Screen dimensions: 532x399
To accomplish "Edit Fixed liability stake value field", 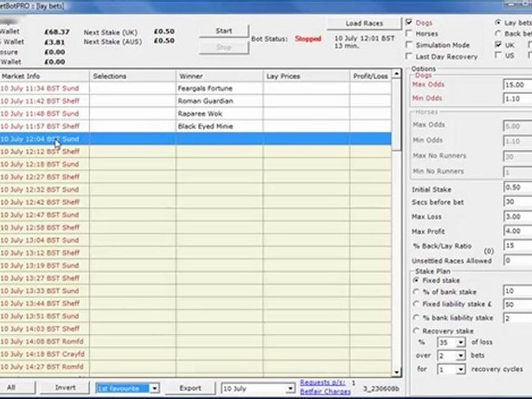I will tap(518, 304).
